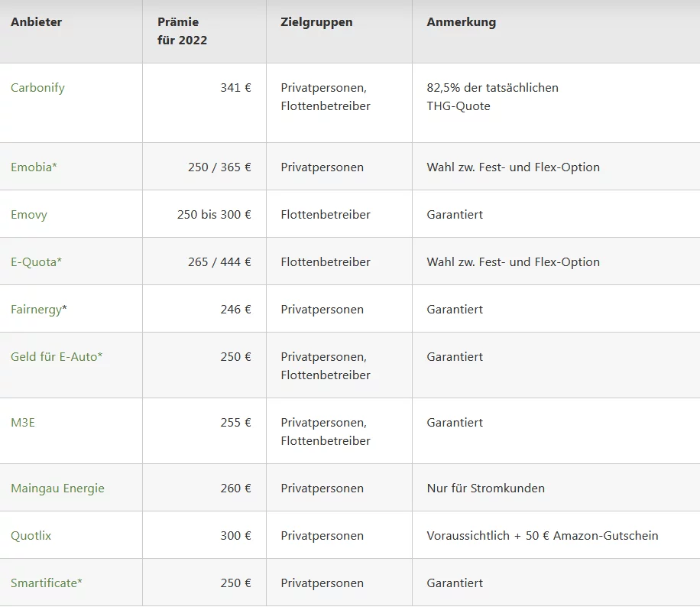Click Flottenbetreiber in the E-Quota row
700x607 pixels.
[x=326, y=261]
